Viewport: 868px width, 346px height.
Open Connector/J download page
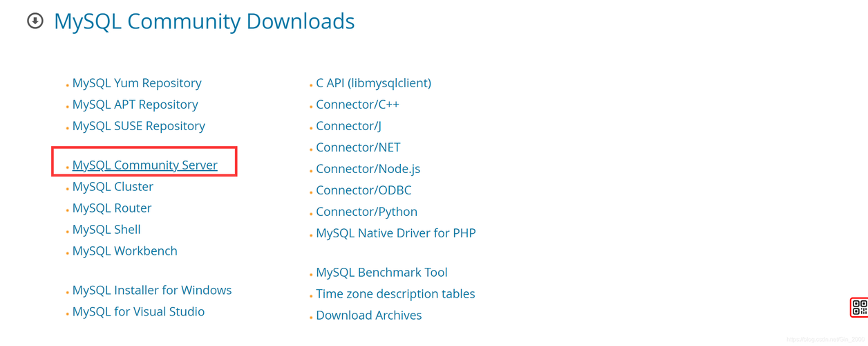click(348, 126)
